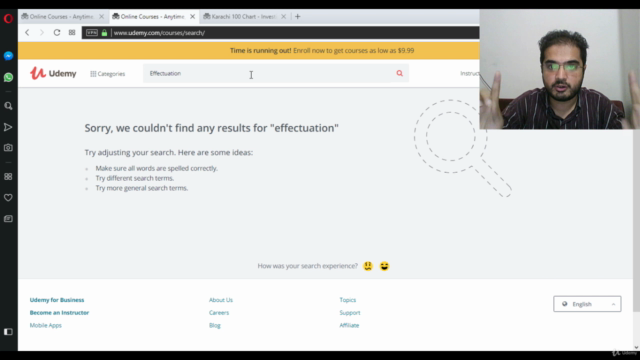Open the Blog footer link

coord(215,325)
